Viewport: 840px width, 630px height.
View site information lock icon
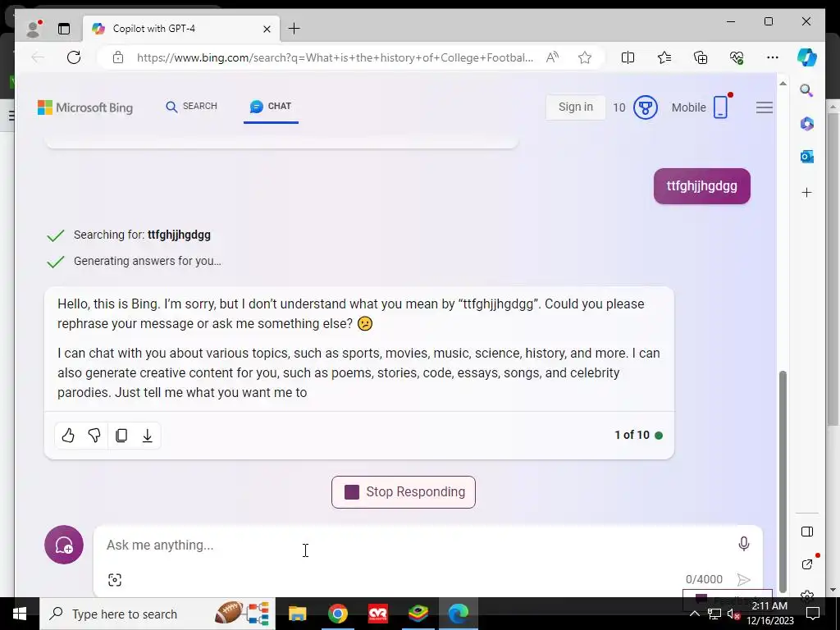(118, 57)
